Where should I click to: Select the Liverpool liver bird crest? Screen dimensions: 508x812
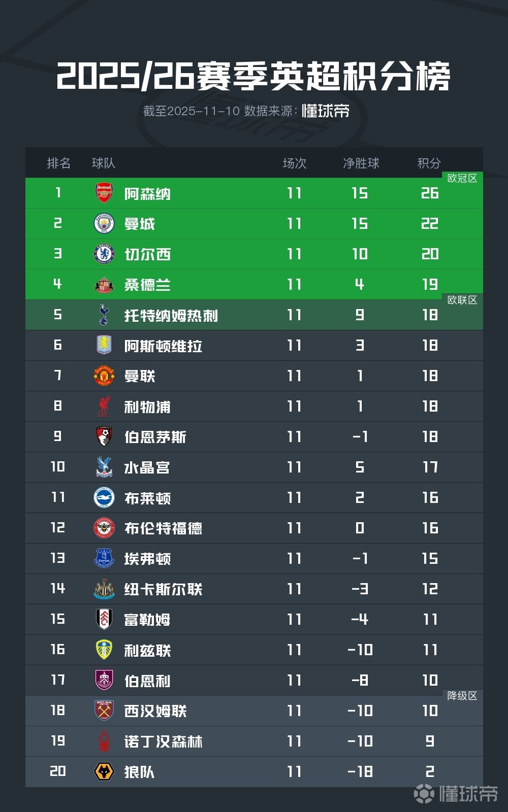click(x=104, y=406)
